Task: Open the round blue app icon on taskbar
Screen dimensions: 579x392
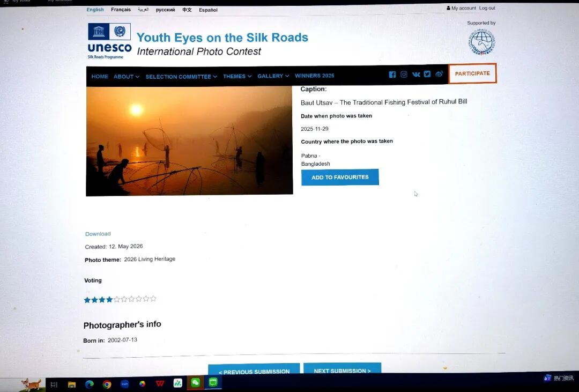Action: [124, 384]
